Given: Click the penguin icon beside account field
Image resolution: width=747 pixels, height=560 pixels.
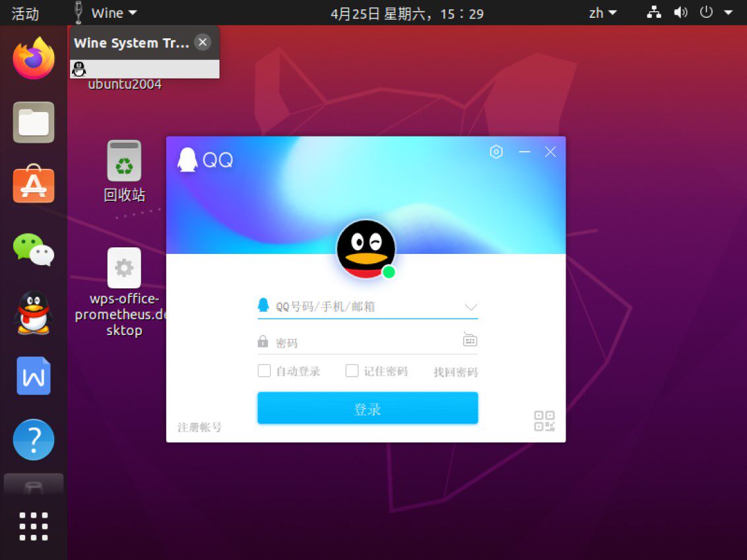Looking at the screenshot, I should [263, 305].
